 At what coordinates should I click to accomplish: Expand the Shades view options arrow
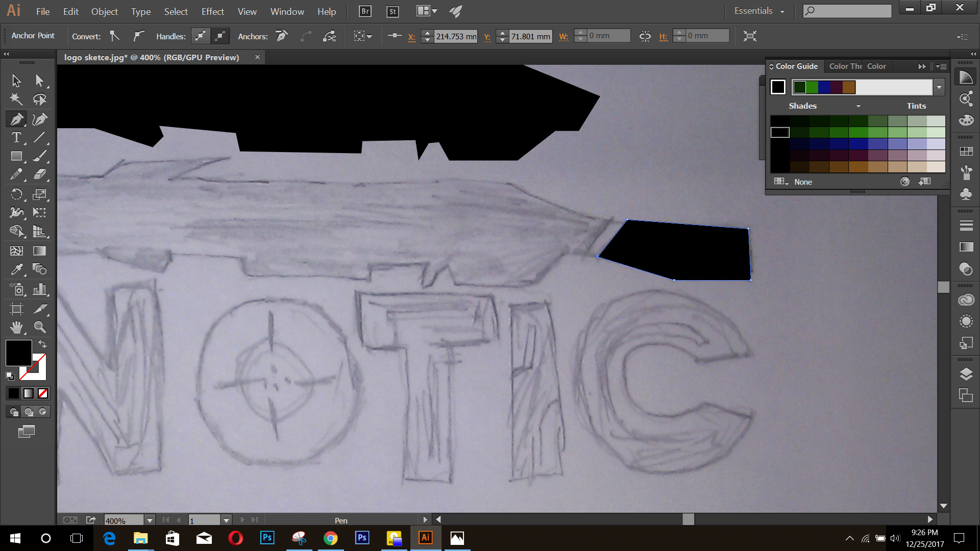pos(859,106)
